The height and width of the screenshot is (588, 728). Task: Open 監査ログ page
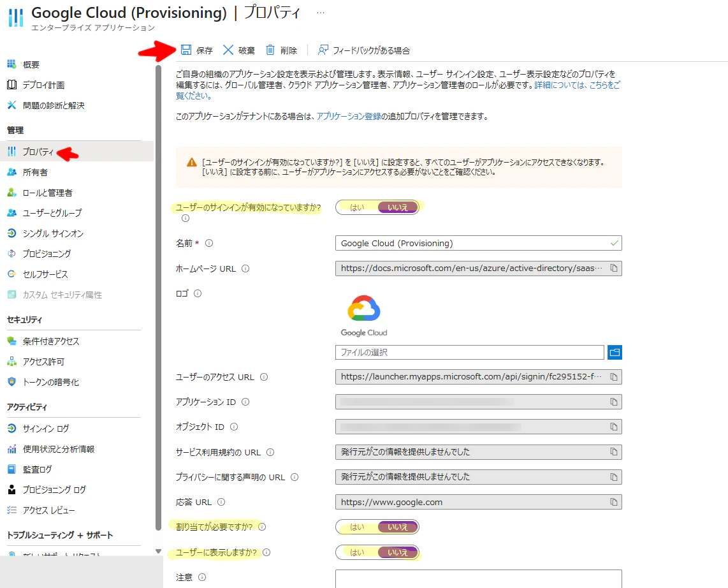(x=38, y=469)
